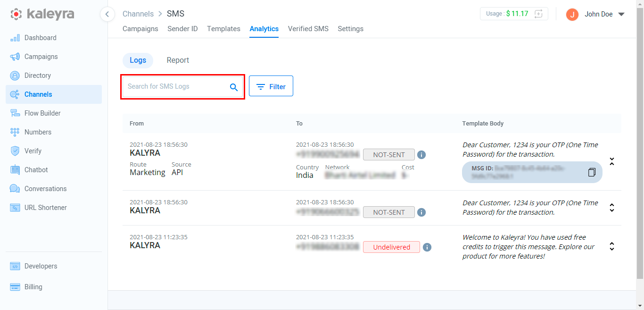Click the Channels sidebar icon
The height and width of the screenshot is (310, 644).
pos(15,94)
